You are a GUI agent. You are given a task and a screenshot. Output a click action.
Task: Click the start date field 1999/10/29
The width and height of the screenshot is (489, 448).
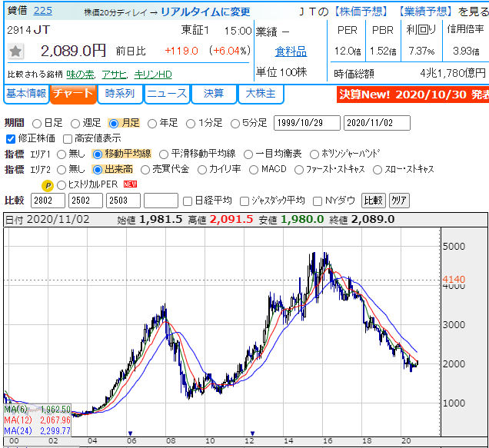[x=307, y=123]
